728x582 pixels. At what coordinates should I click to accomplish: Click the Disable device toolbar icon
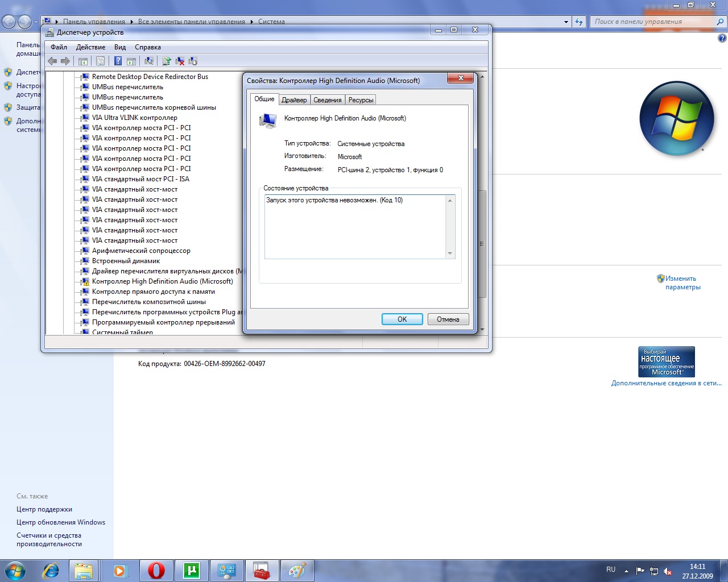(x=193, y=61)
